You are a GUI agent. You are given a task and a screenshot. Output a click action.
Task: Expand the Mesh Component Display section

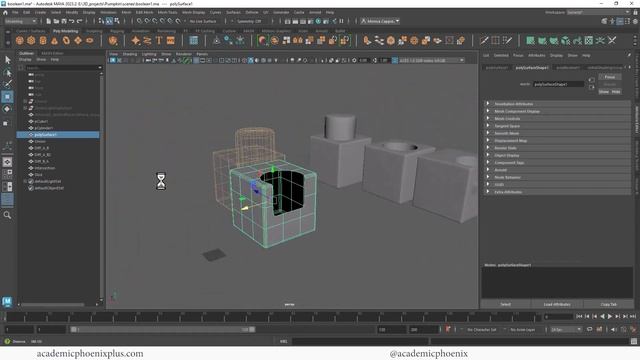click(557, 111)
